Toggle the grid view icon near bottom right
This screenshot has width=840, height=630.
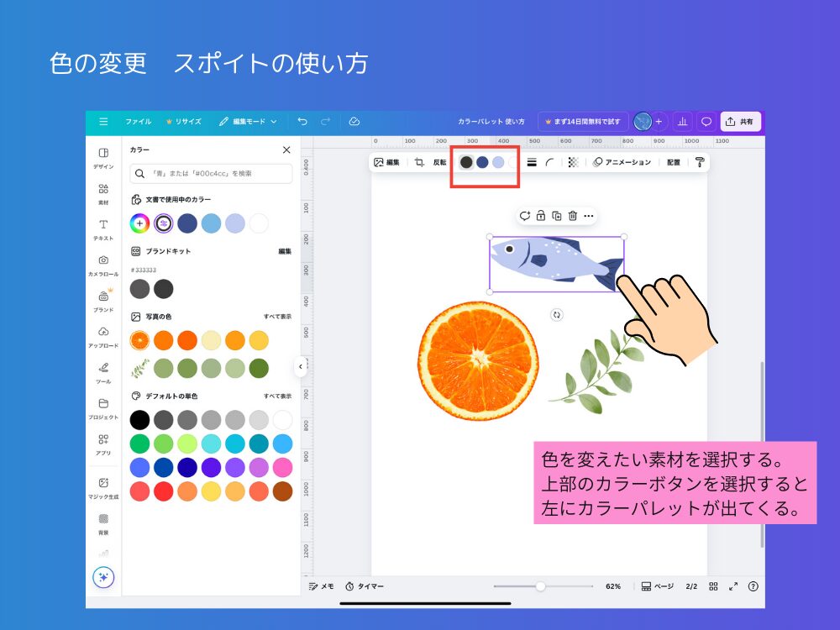click(714, 585)
